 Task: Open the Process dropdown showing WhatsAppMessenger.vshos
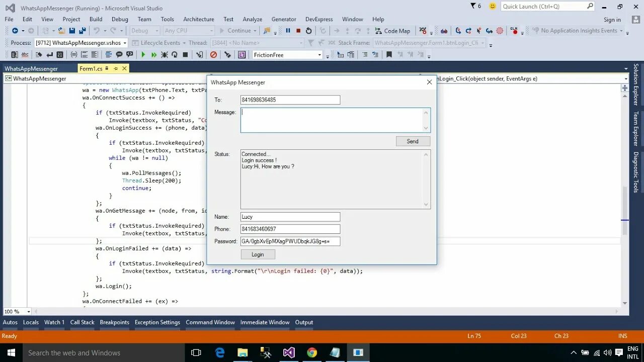click(81, 43)
